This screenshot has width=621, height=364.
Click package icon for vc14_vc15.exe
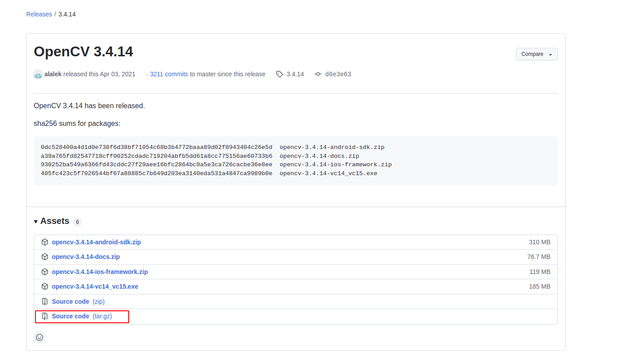[x=45, y=286]
